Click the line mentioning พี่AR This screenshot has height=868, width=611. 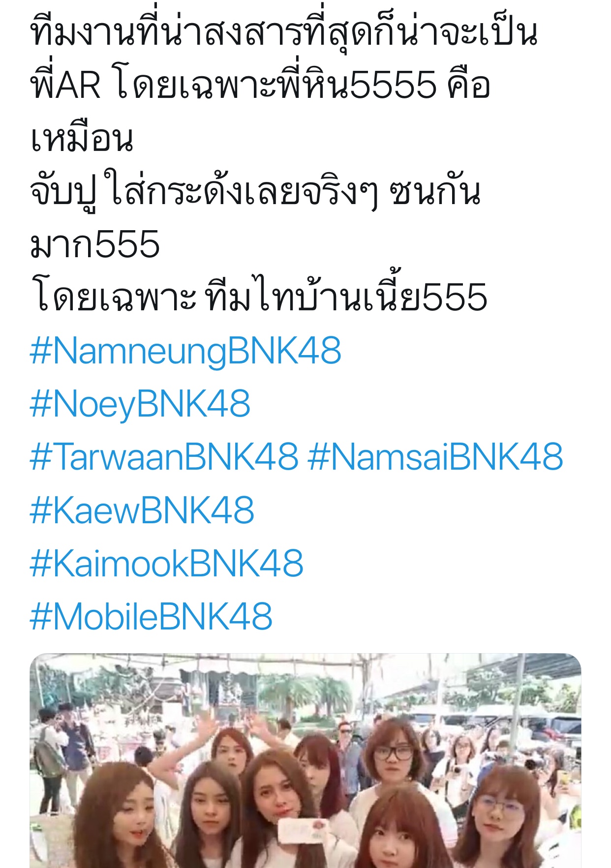260,85
